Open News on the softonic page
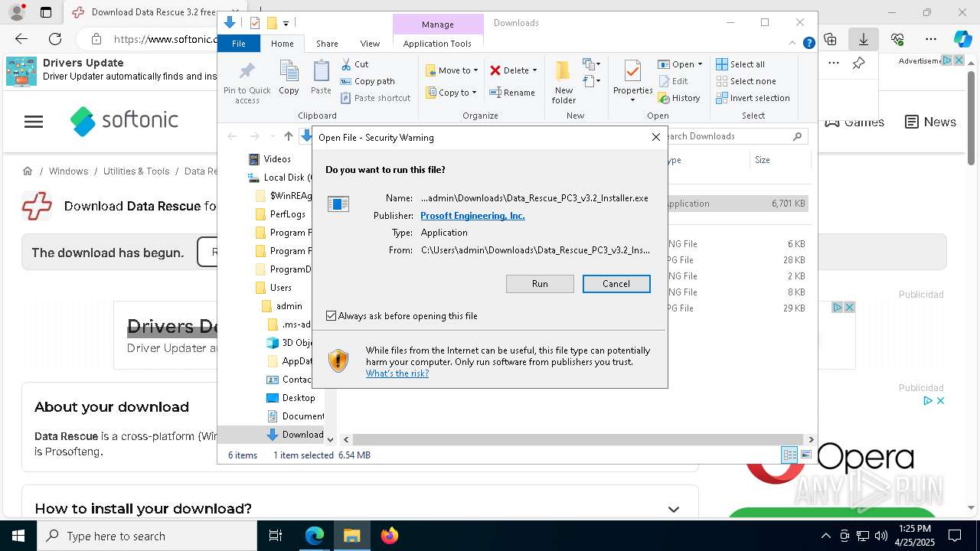 click(930, 122)
